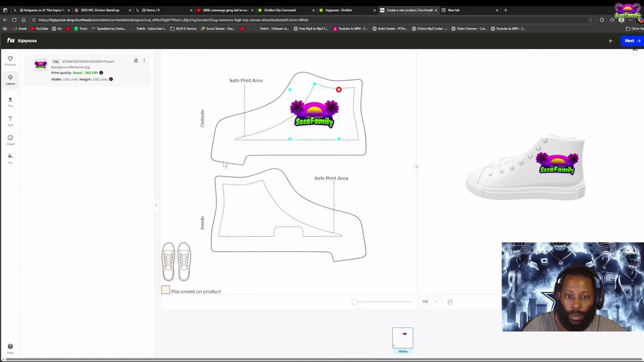
Task: Select the hand pan tool
Action: [x=450, y=302]
